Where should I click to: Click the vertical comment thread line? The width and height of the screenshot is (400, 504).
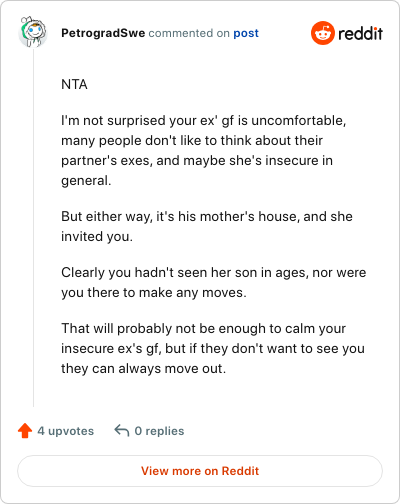click(x=33, y=228)
